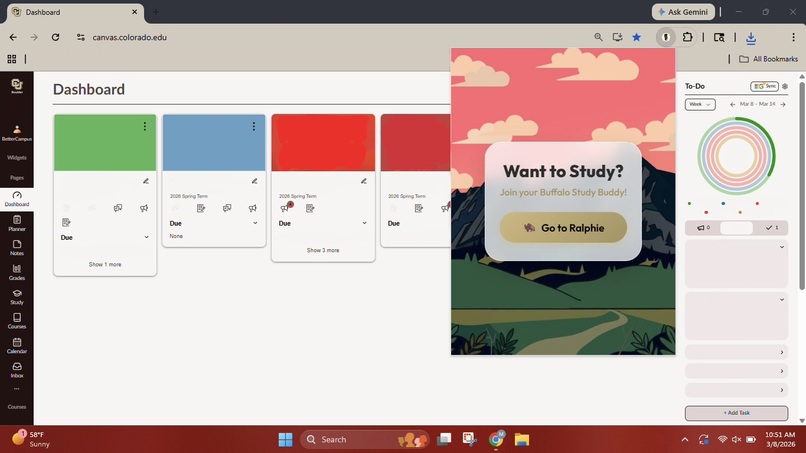The width and height of the screenshot is (806, 453).
Task: Open Notes from the sidebar
Action: (17, 248)
